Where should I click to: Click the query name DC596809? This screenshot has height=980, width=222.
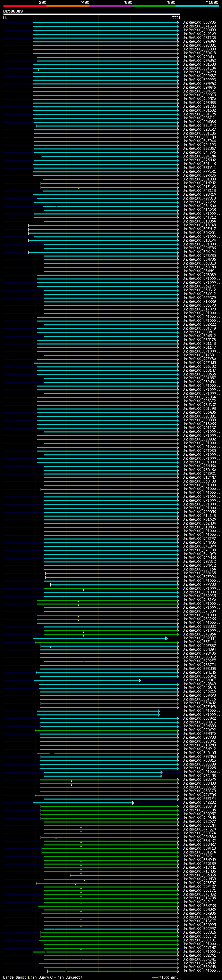13,11
